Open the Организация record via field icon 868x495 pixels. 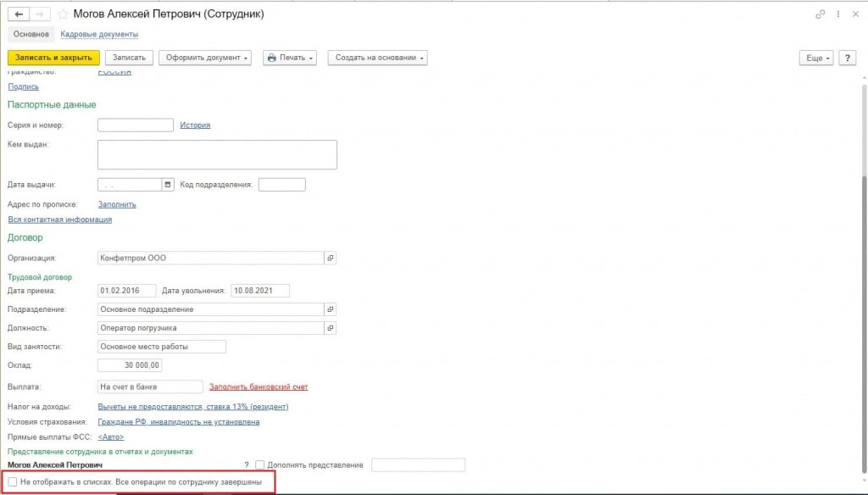(x=331, y=258)
